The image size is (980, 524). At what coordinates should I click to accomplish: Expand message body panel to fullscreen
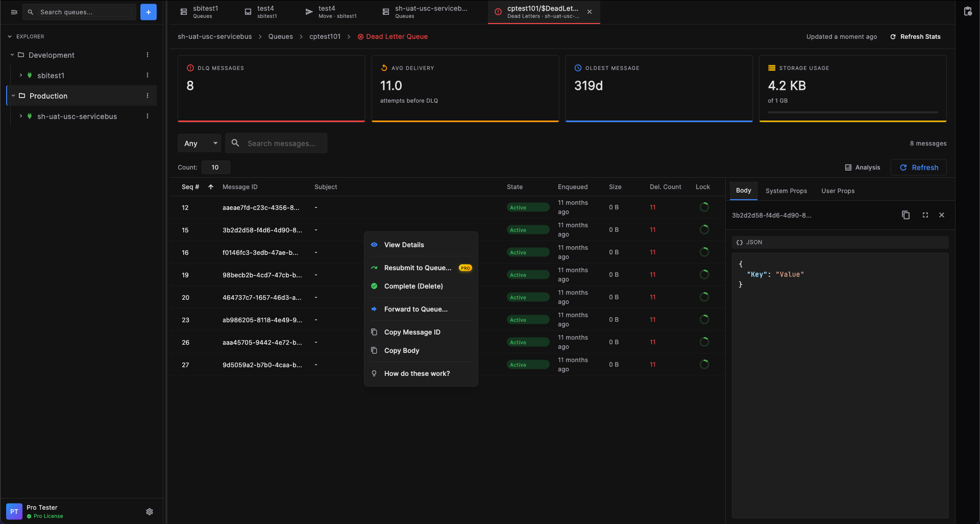(x=925, y=215)
